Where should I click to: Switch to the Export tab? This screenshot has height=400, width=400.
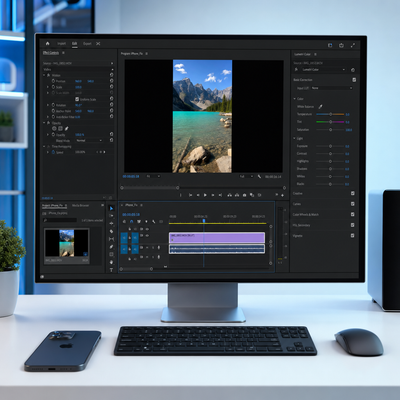tap(87, 44)
